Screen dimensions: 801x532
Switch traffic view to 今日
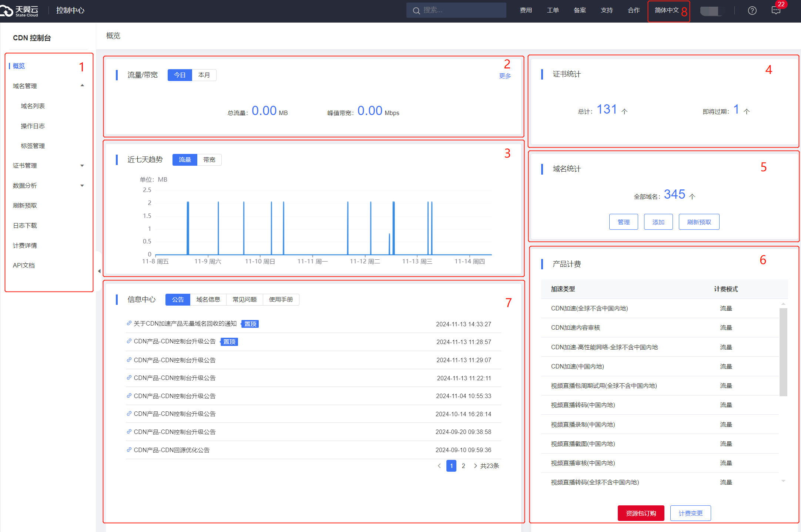pos(180,75)
